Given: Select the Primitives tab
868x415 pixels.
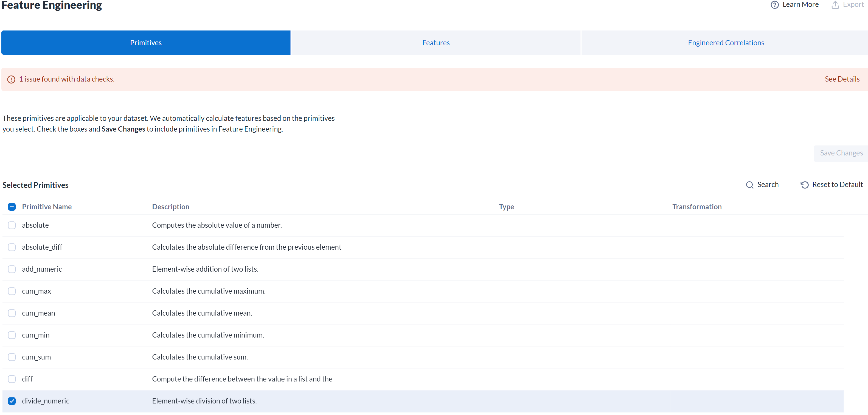Looking at the screenshot, I should [x=145, y=43].
